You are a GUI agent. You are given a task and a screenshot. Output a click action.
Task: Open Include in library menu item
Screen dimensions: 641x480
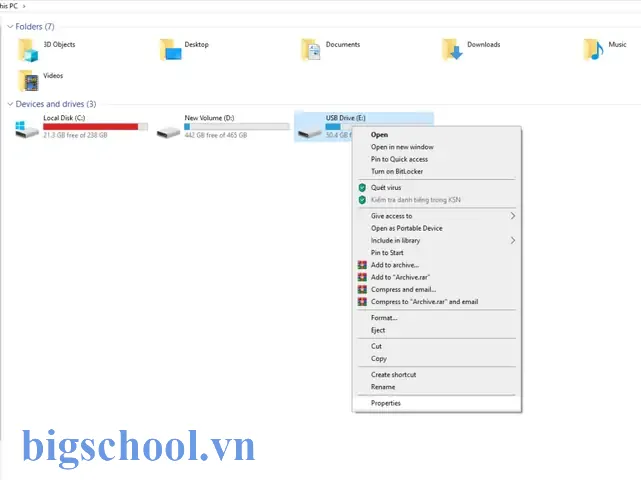click(x=437, y=240)
